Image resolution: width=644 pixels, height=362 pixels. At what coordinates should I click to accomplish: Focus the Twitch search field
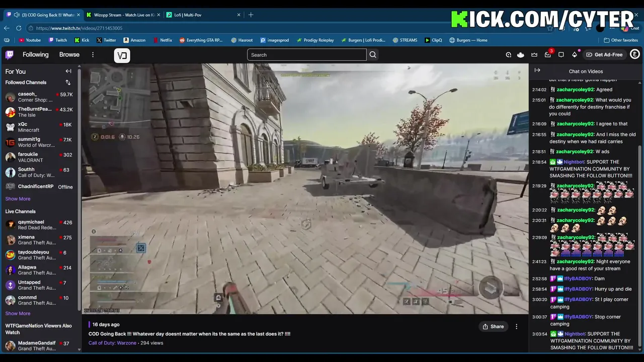tap(307, 55)
